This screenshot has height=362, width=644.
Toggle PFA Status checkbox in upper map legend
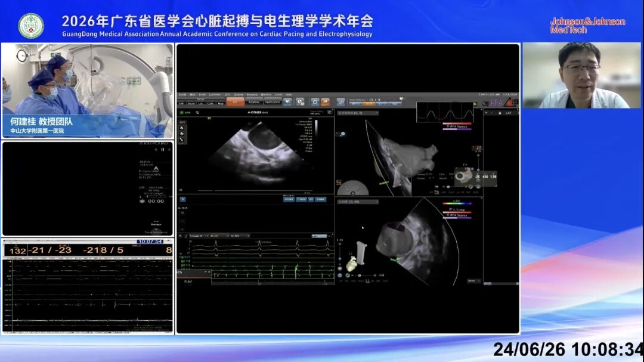tap(448, 126)
